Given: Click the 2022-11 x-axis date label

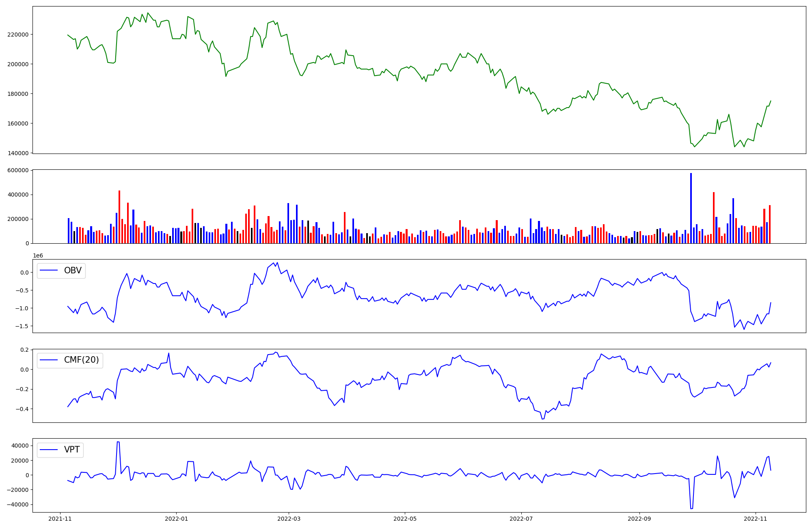Looking at the screenshot, I should point(756,519).
